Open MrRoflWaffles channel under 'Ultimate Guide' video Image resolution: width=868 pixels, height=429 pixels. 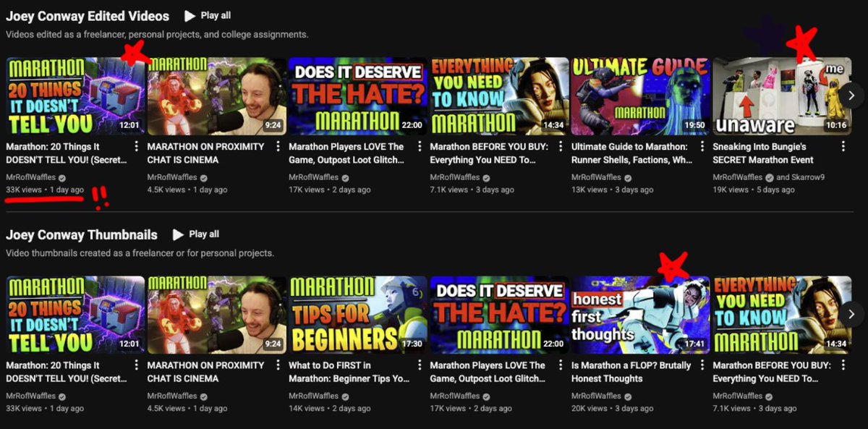tap(597, 177)
